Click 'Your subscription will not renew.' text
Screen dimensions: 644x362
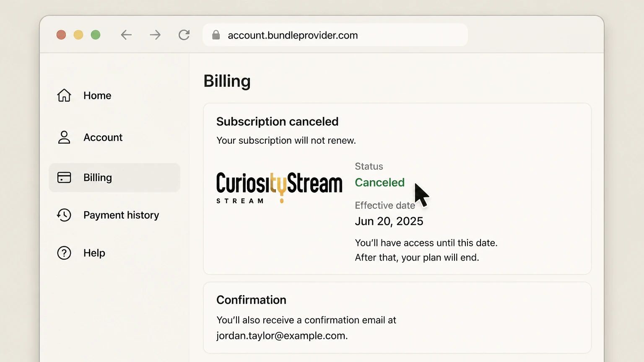click(x=286, y=140)
